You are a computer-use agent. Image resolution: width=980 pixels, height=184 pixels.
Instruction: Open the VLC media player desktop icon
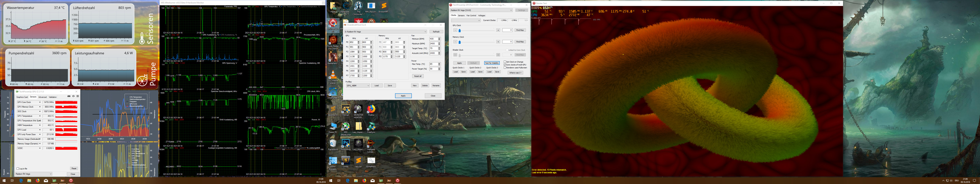tap(333, 77)
